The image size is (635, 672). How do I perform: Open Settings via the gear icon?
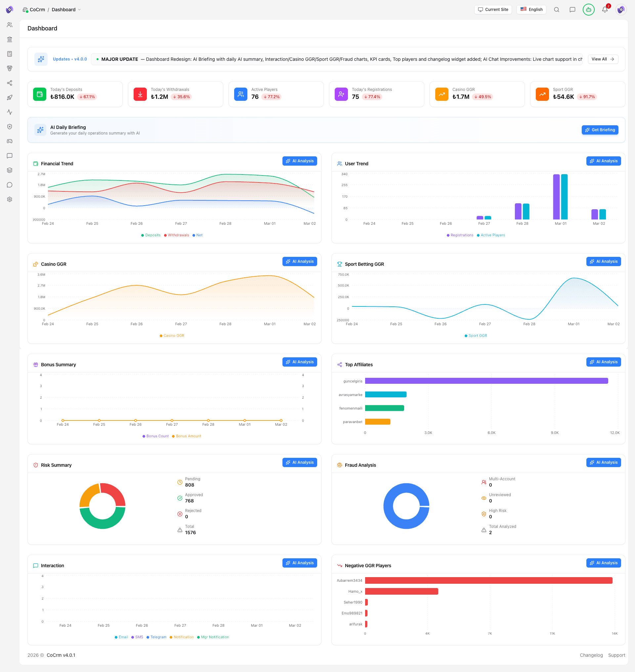click(10, 199)
